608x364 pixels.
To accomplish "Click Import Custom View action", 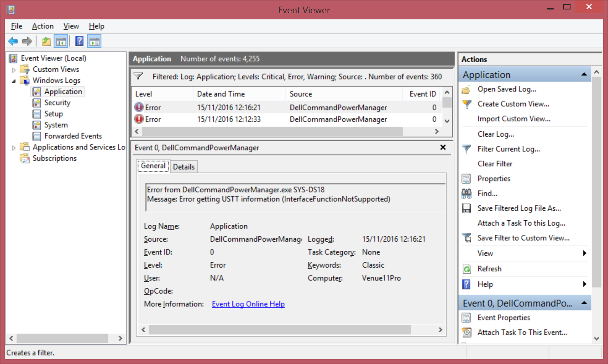I will [514, 119].
